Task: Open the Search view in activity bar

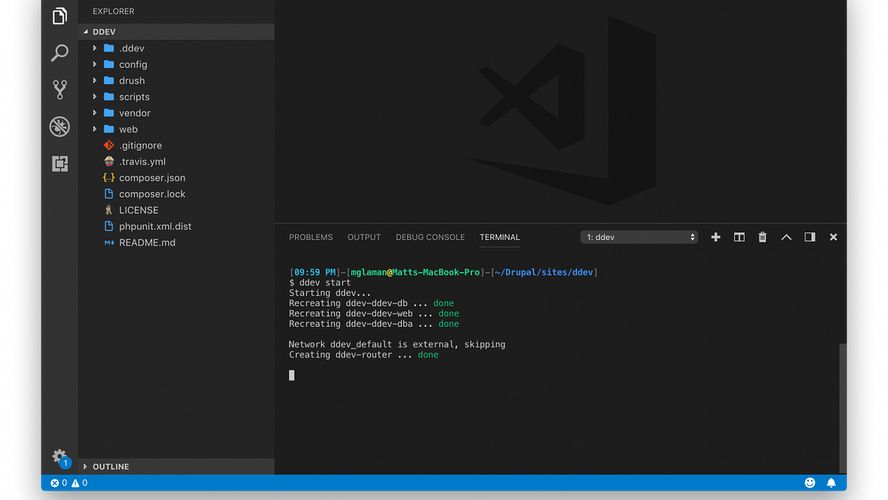Action: point(59,53)
